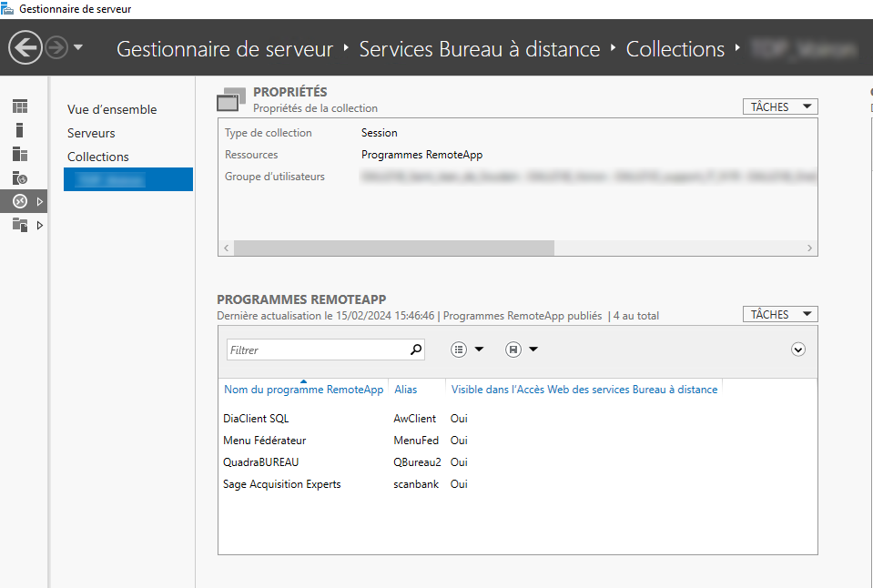Image resolution: width=873 pixels, height=588 pixels.
Task: Click the Type de collection label
Action: tap(269, 133)
